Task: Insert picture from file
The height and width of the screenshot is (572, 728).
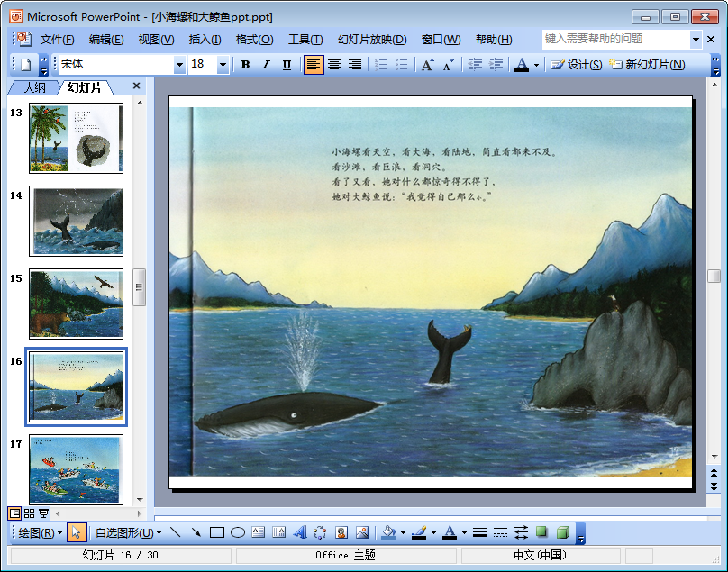Action: (362, 532)
